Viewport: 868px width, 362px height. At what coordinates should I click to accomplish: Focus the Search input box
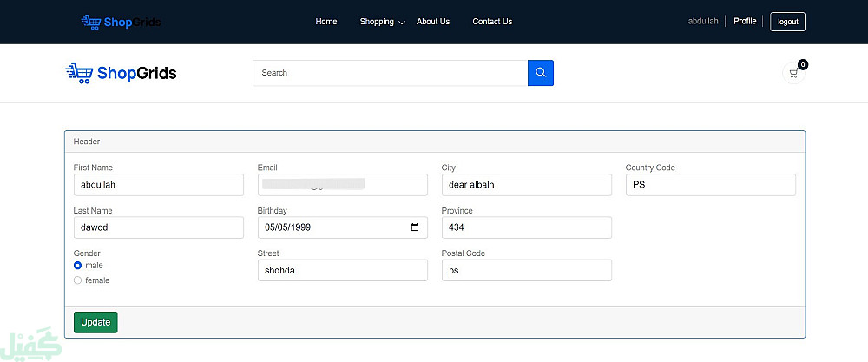[390, 73]
